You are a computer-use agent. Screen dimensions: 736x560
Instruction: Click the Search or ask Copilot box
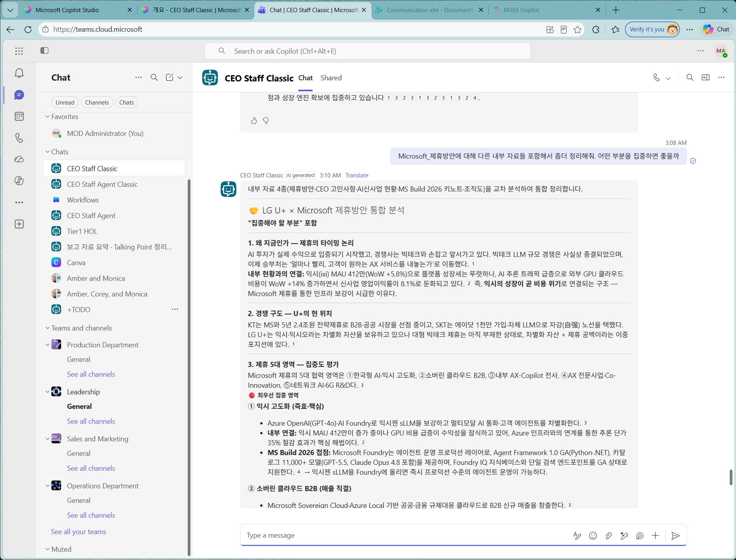pyautogui.click(x=368, y=51)
